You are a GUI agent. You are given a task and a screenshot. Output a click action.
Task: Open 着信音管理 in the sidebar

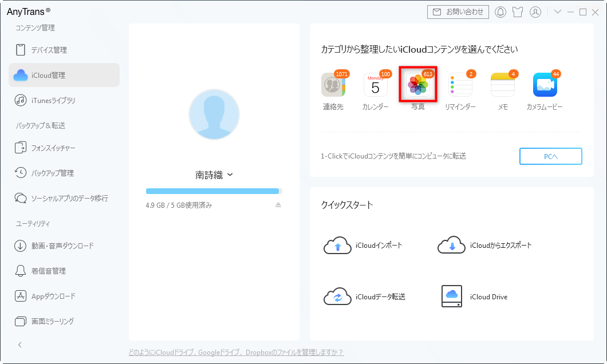[x=64, y=271]
